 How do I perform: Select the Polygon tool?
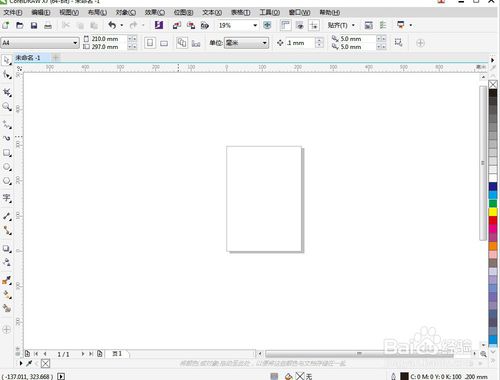coord(7,181)
